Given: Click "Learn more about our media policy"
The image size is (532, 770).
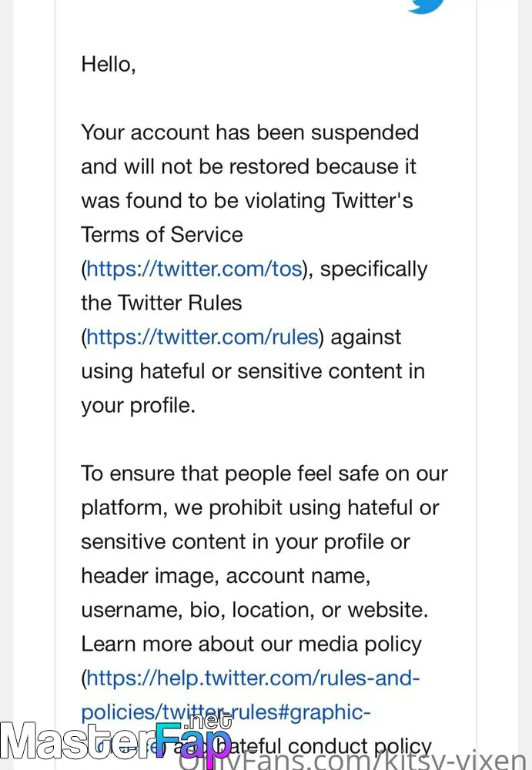Looking at the screenshot, I should [x=252, y=644].
